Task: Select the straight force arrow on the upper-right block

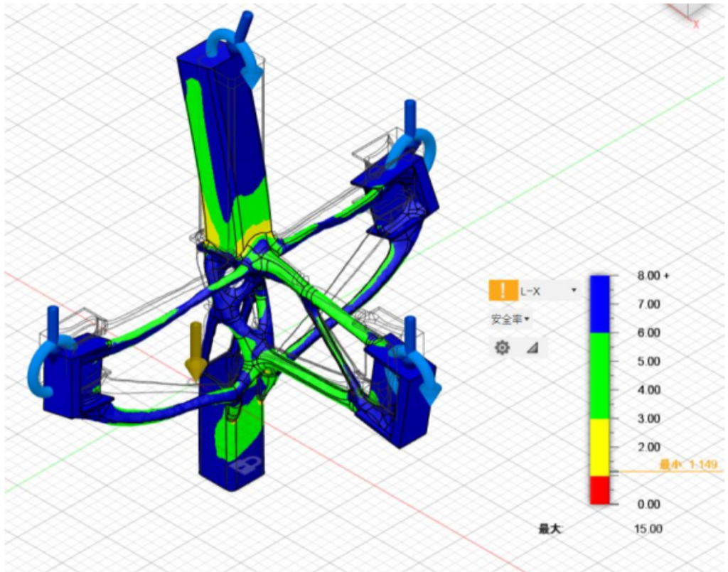Action: point(409,114)
